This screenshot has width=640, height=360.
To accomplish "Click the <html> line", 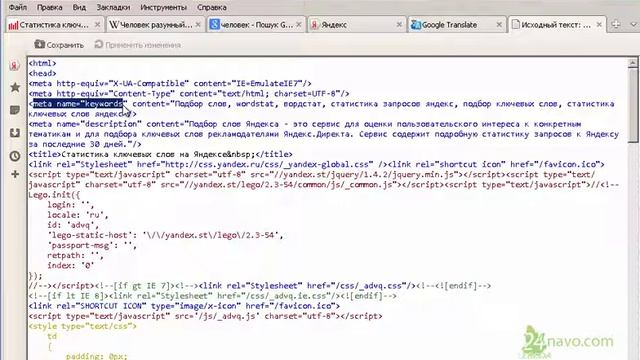I will pyautogui.click(x=42, y=63).
